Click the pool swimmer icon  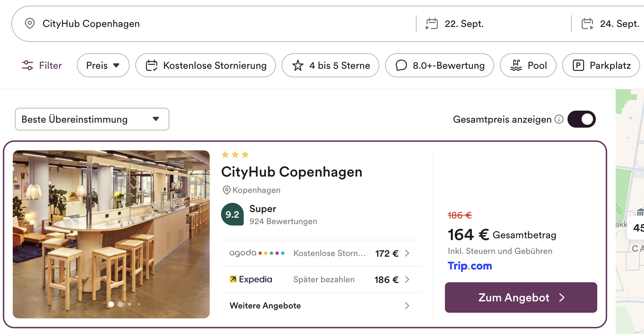tap(516, 65)
